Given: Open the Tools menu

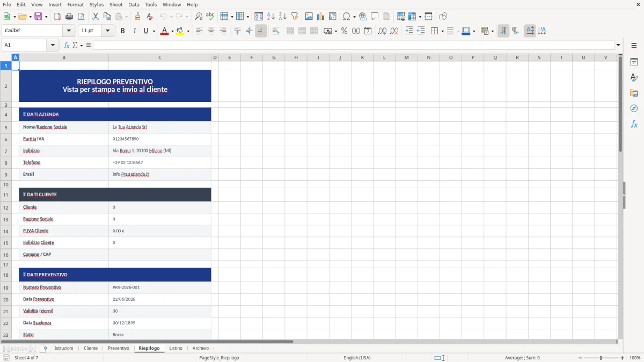Looking at the screenshot, I should 151,4.
